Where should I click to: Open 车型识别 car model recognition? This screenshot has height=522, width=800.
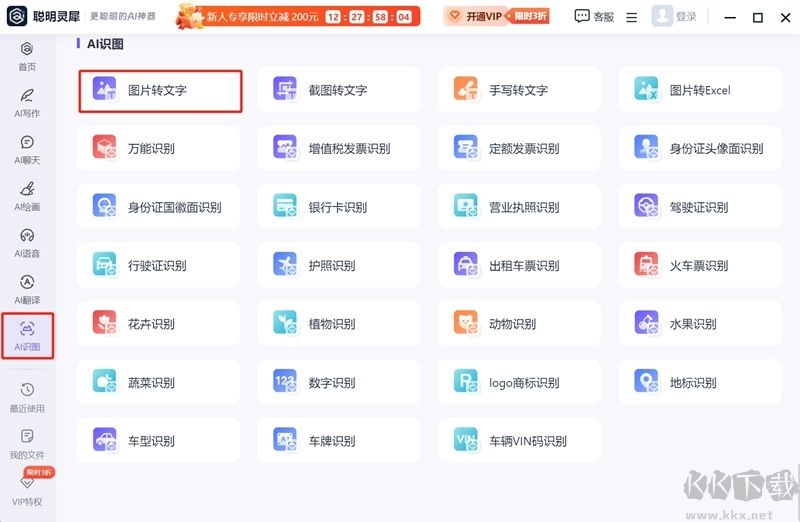pos(158,440)
